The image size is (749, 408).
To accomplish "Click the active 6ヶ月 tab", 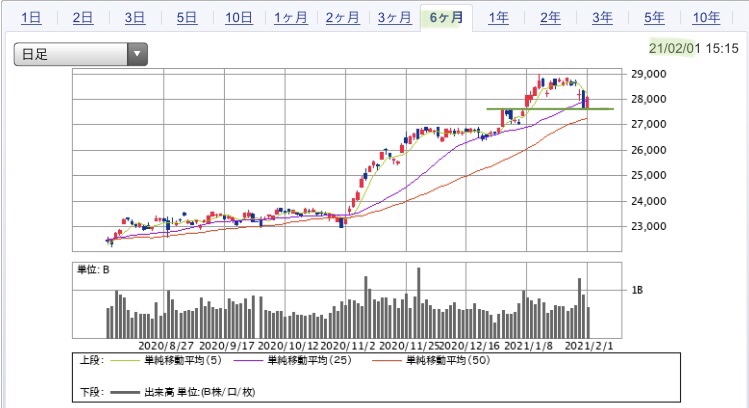I will tap(447, 18).
